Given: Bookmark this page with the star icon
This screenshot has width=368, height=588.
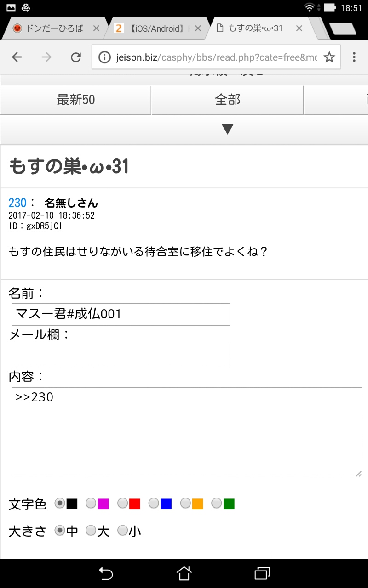Looking at the screenshot, I should (x=329, y=57).
